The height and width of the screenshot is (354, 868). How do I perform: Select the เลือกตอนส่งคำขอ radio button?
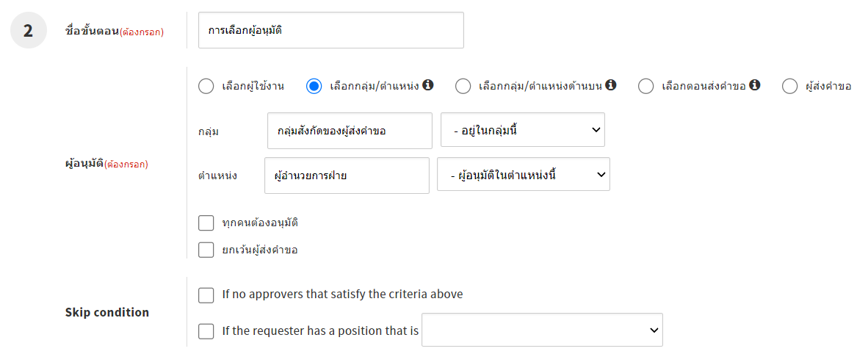(645, 87)
